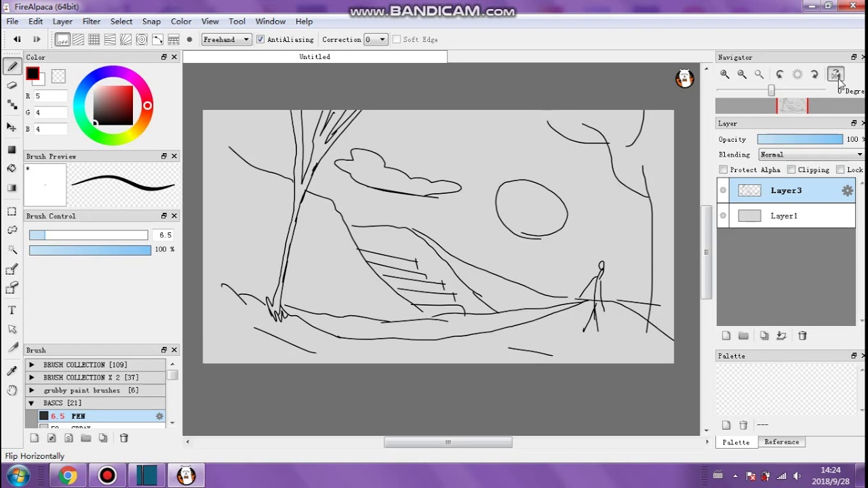Zoom out from the Navigator panel
868x488 pixels.
point(742,75)
